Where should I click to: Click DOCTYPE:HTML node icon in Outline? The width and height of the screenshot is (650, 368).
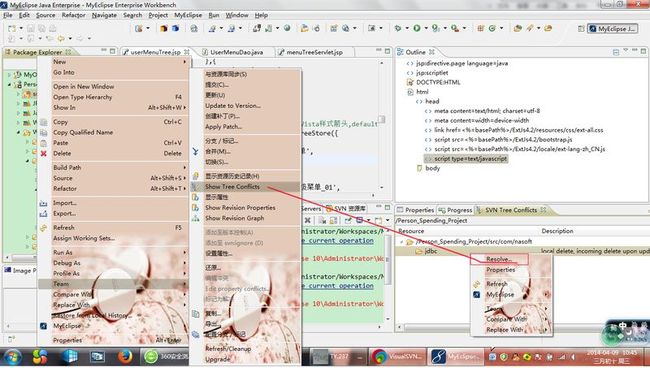tap(410, 82)
